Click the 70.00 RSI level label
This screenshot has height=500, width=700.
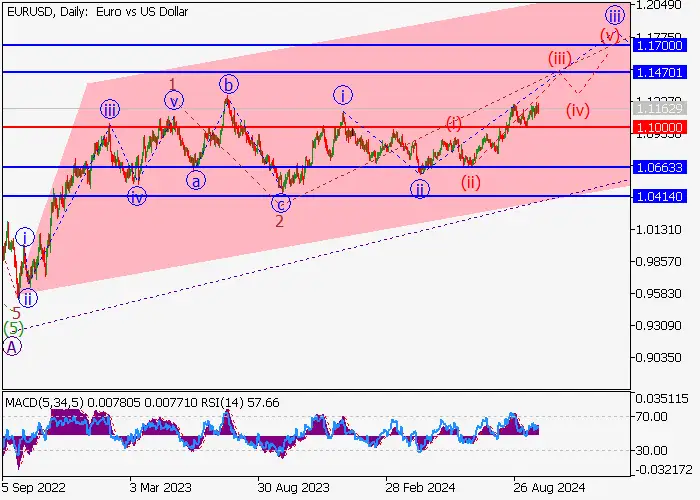click(x=652, y=417)
